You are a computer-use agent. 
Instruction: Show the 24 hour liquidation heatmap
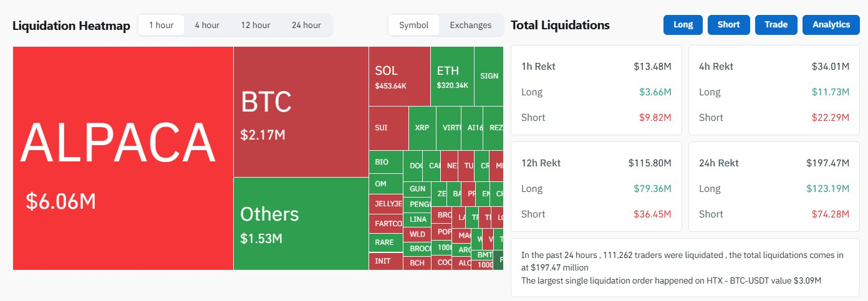click(306, 25)
